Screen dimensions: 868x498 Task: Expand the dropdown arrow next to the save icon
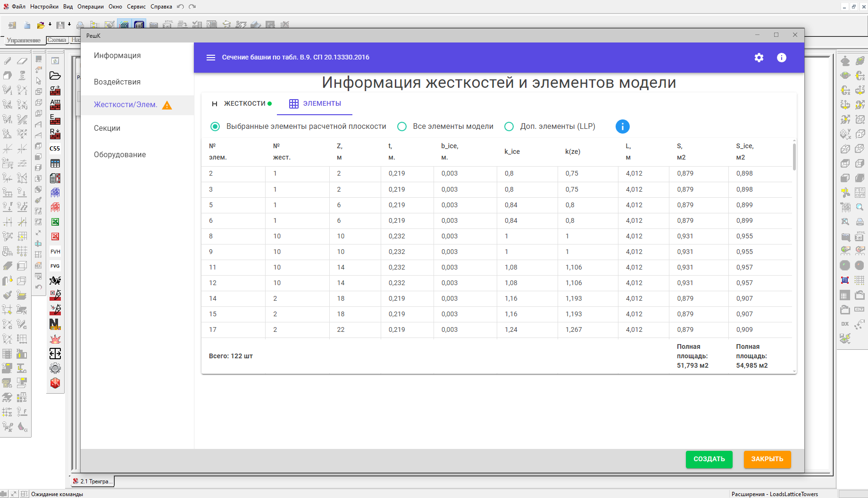pos(69,24)
